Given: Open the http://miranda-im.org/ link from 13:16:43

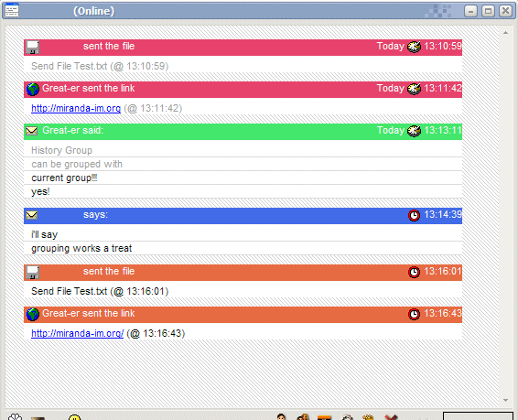Looking at the screenshot, I should [77, 333].
